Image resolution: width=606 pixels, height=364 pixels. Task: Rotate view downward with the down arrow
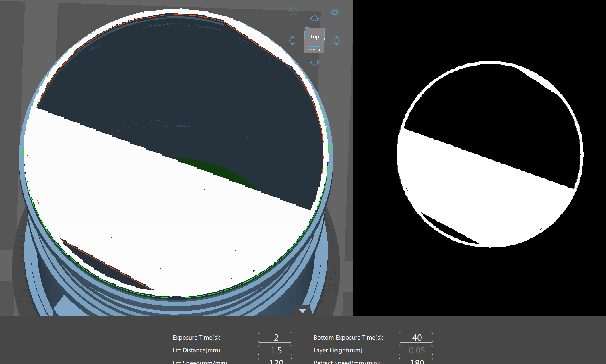point(314,63)
